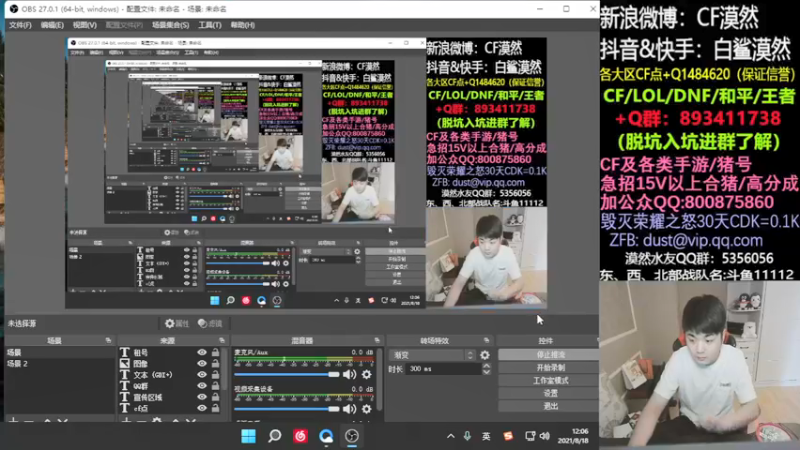
Task: Toggle the lock on cf点 source
Action: (x=215, y=409)
